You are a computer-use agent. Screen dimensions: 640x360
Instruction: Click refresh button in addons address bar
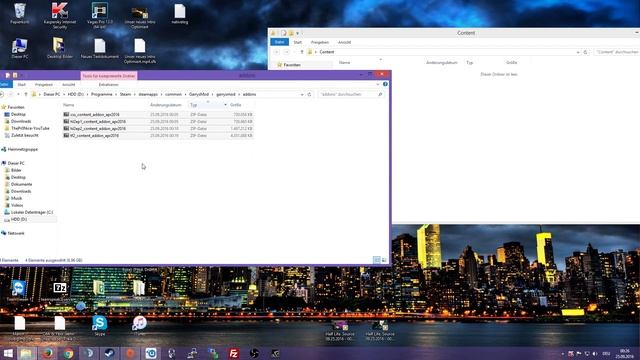click(309, 94)
